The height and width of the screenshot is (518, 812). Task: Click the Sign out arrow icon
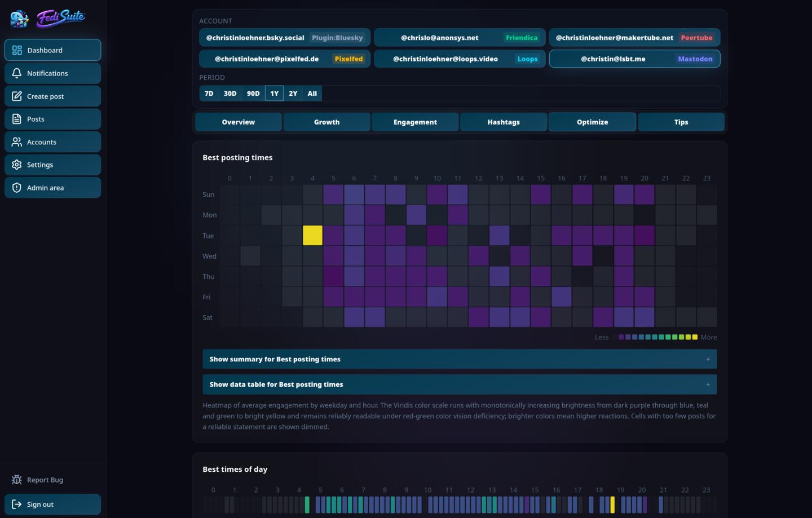(17, 504)
